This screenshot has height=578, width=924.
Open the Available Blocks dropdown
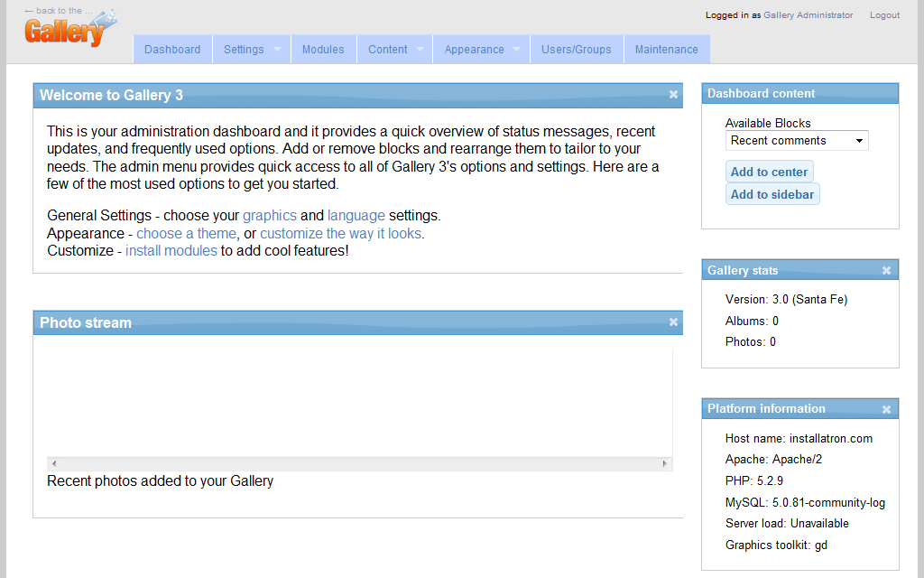tap(796, 141)
